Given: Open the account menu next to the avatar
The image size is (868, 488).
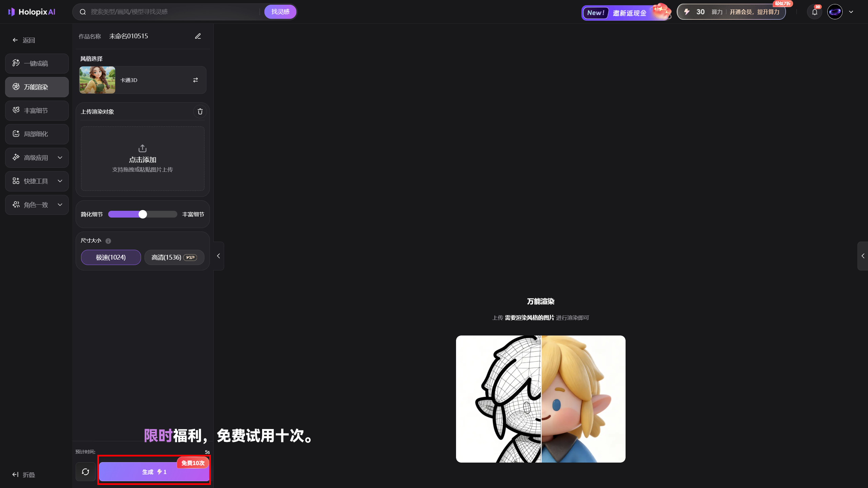Looking at the screenshot, I should (851, 12).
